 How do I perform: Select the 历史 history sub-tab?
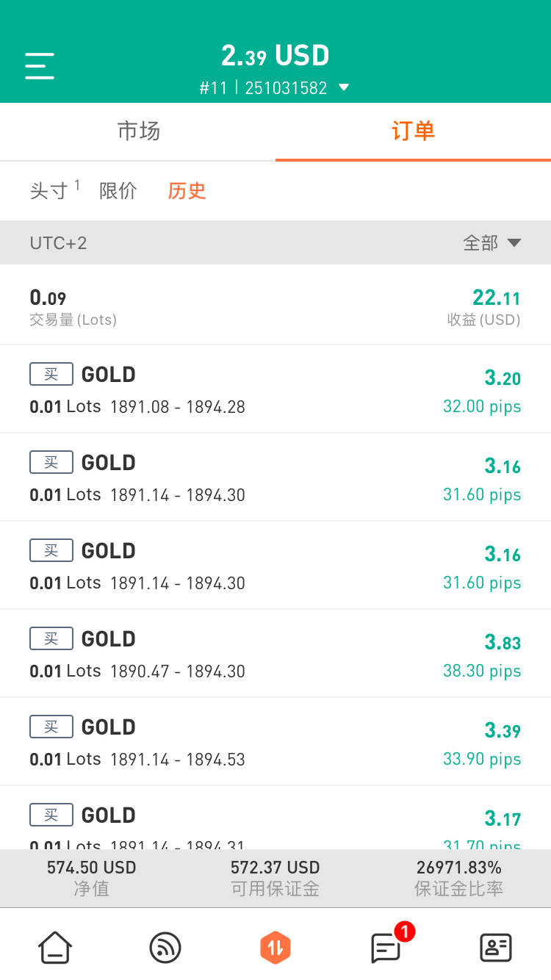(x=187, y=191)
